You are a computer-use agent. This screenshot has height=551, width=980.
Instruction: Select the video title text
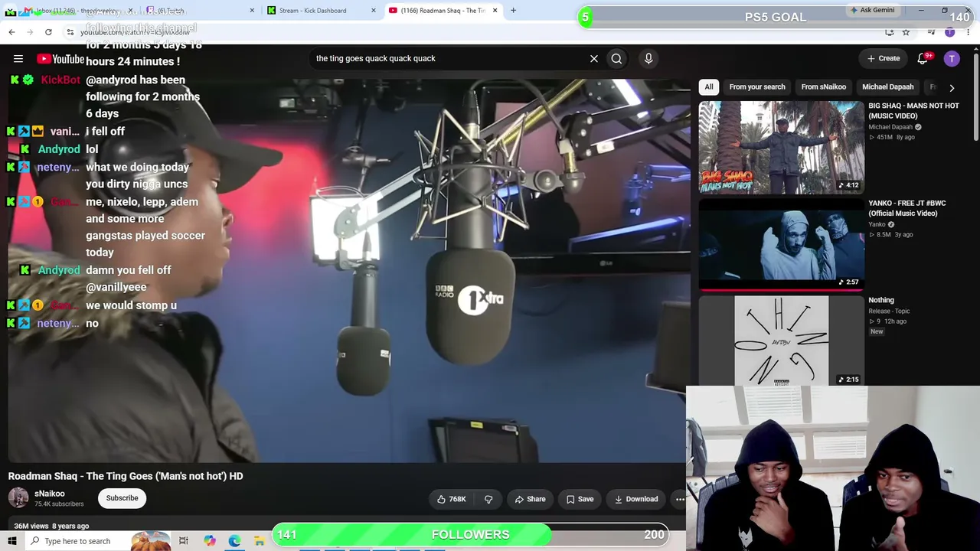[x=126, y=476]
